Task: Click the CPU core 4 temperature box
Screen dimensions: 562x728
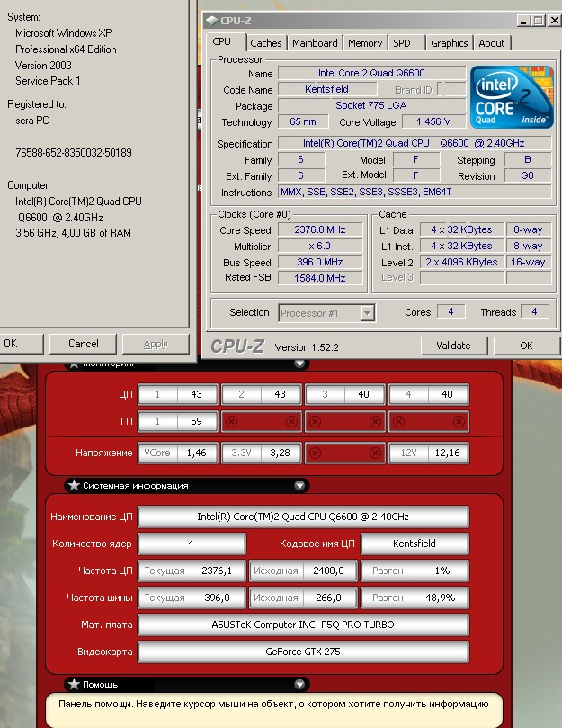Action: click(x=428, y=394)
